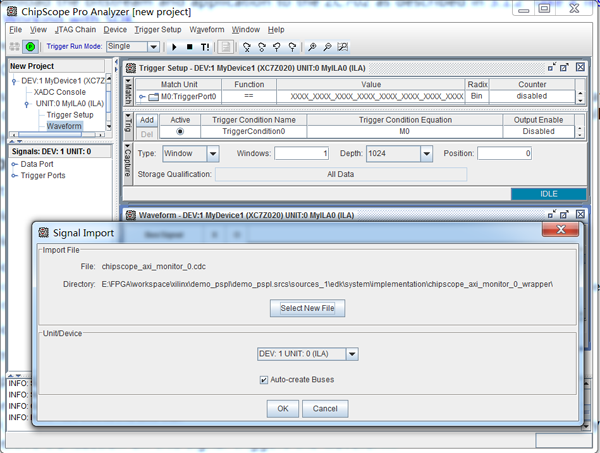Screen dimensions: 600x453
Task: Click the JTAG chain scan icon in toolbar
Action: pyautogui.click(x=15, y=47)
